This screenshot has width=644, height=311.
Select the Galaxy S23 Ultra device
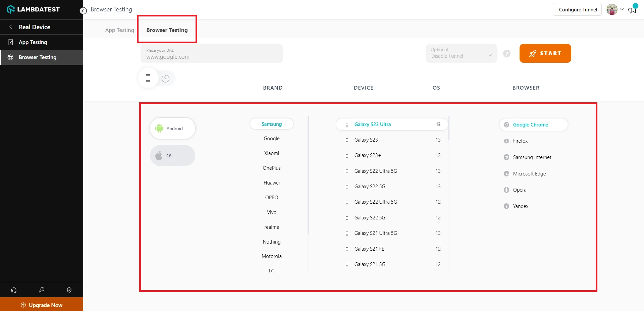392,124
